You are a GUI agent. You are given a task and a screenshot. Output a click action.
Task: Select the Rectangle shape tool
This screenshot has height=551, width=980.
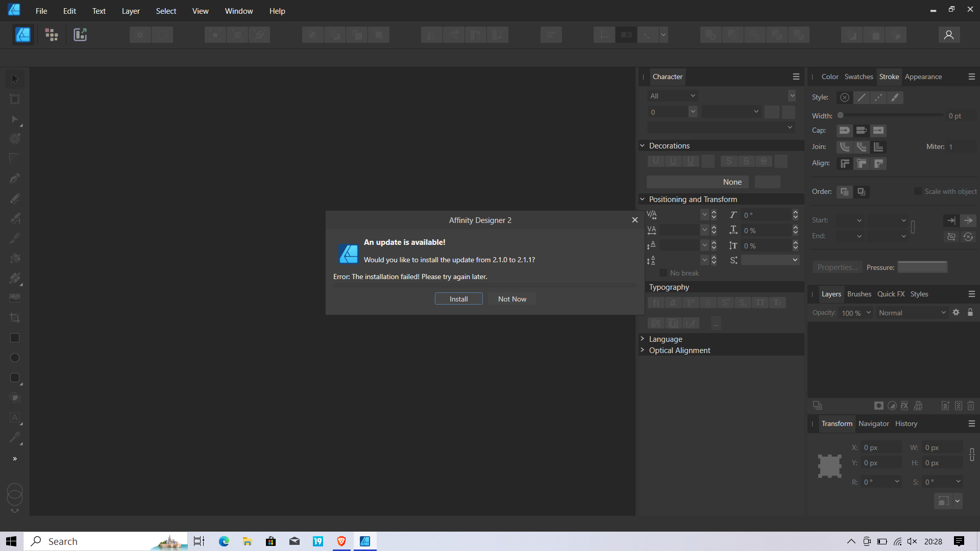pos(15,338)
